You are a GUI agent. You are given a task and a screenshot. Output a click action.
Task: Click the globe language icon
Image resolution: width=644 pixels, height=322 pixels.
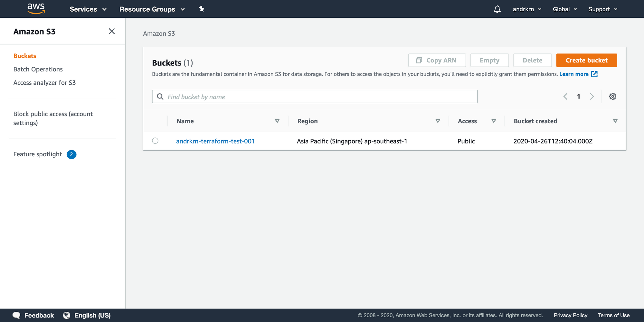pyautogui.click(x=67, y=315)
